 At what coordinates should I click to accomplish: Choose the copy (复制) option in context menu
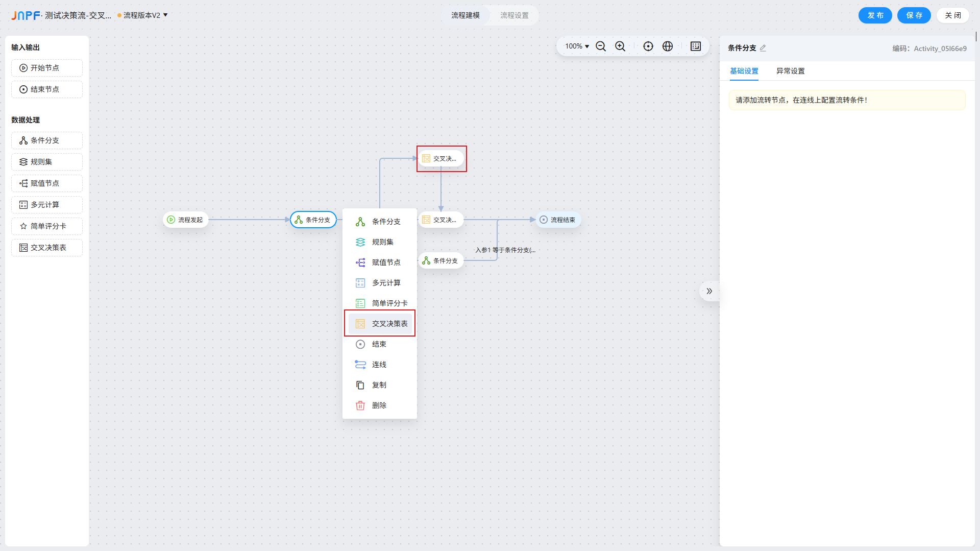click(x=379, y=385)
